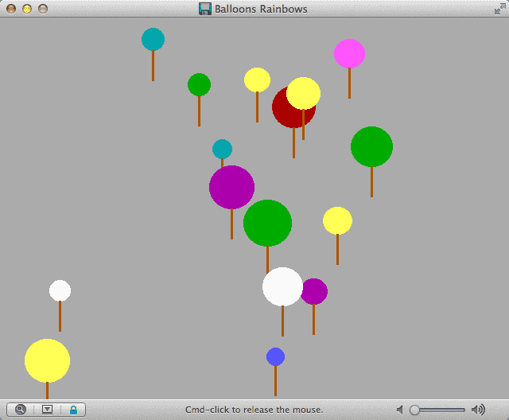This screenshot has height=420, width=509.
Task: Click the floppy disk icon beside the window title
Action: 205,9
